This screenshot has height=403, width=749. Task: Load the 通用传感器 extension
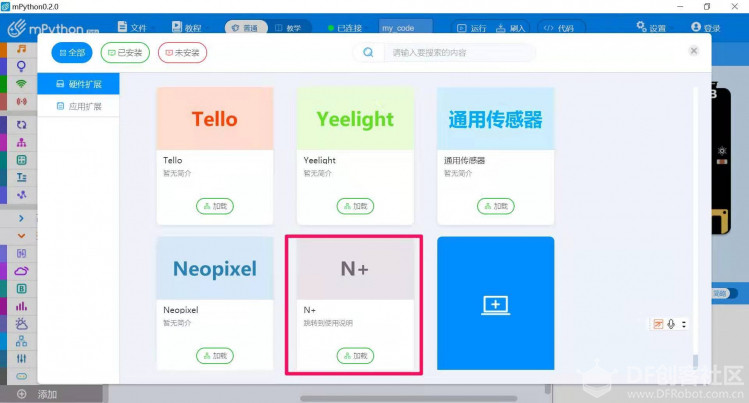(496, 206)
